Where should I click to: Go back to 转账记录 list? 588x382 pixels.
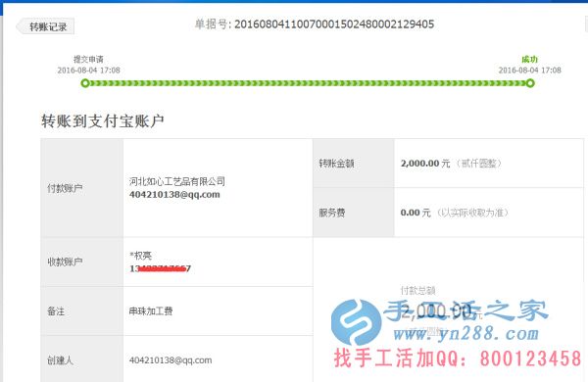pos(45,26)
